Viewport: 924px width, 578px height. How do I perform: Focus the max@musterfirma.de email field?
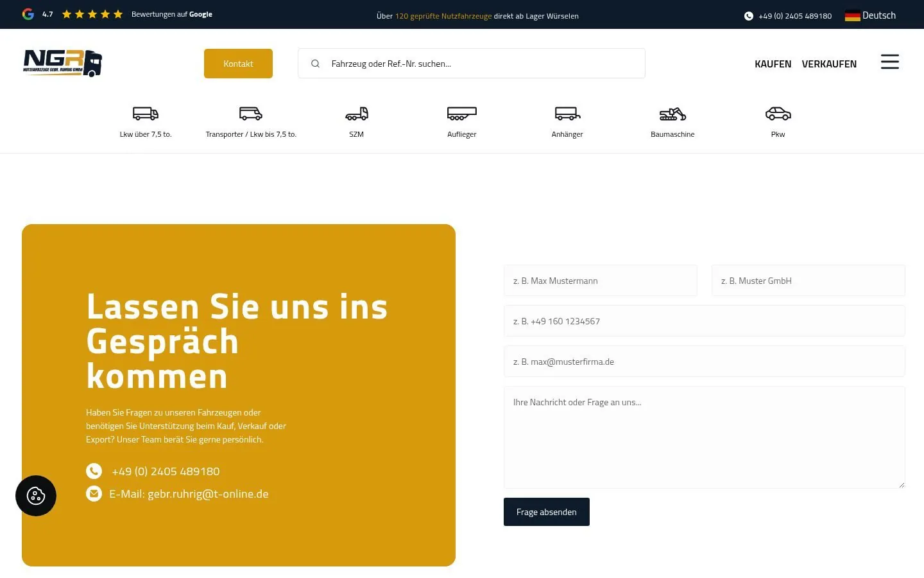click(705, 362)
